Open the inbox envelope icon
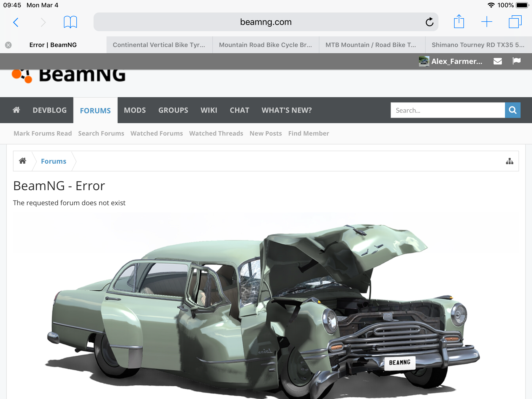 498,61
